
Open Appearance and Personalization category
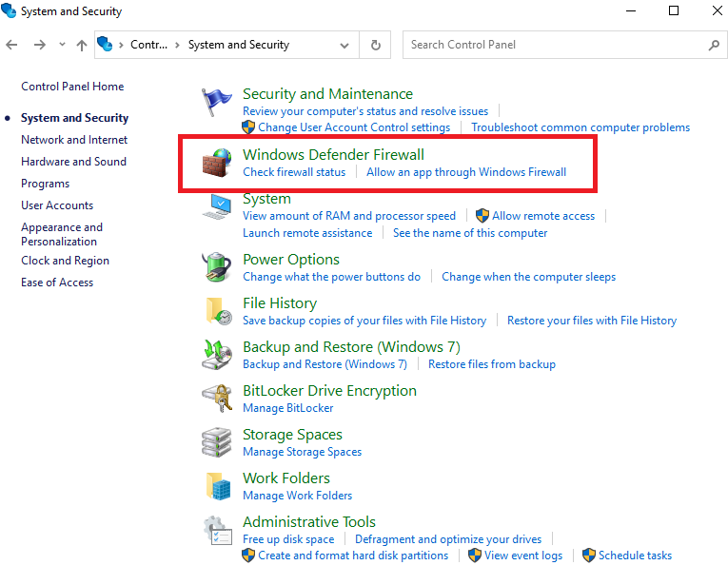pyautogui.click(x=62, y=234)
